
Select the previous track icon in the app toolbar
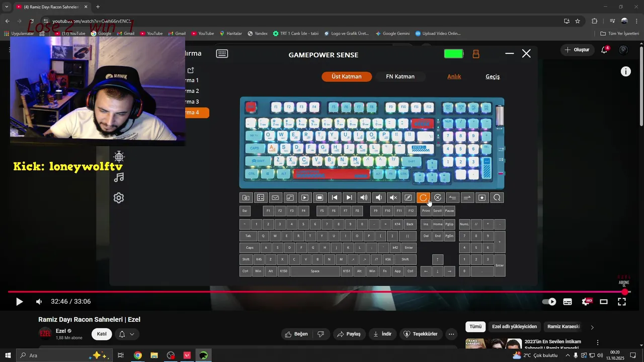point(334,198)
